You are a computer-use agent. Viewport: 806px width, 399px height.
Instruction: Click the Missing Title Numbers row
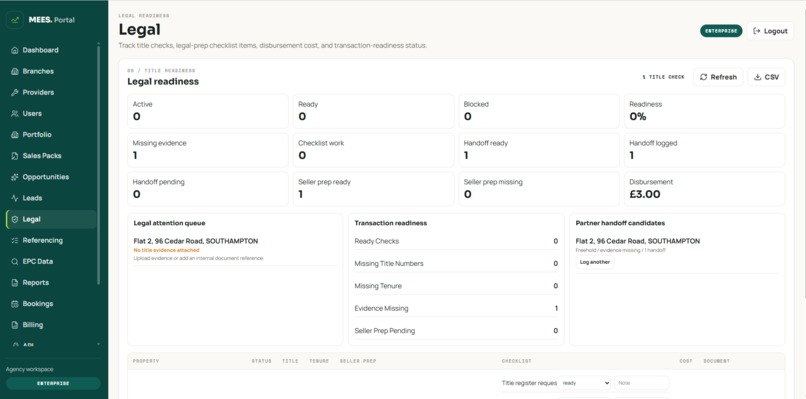coord(456,264)
